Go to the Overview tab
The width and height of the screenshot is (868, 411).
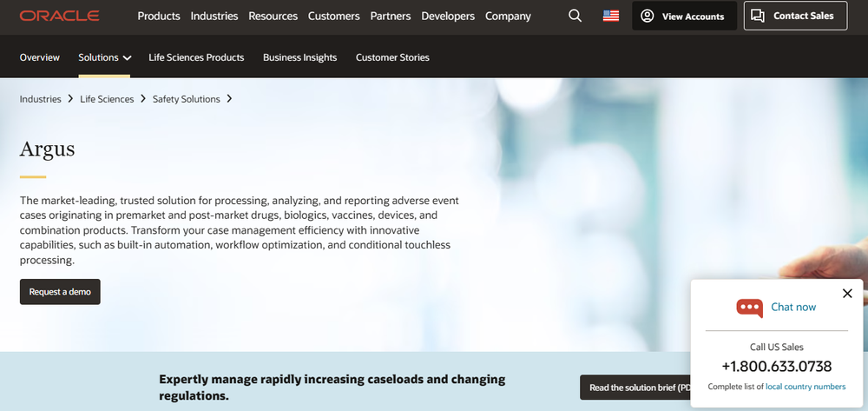tap(39, 57)
